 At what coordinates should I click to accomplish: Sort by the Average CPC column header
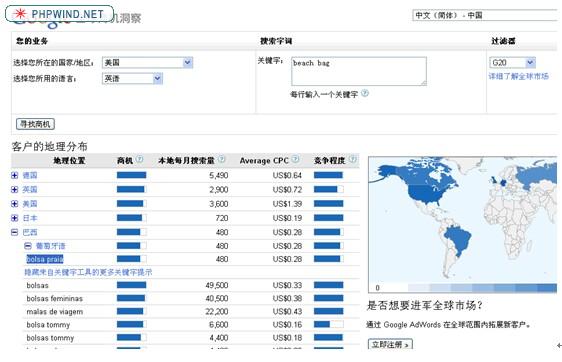tap(264, 161)
